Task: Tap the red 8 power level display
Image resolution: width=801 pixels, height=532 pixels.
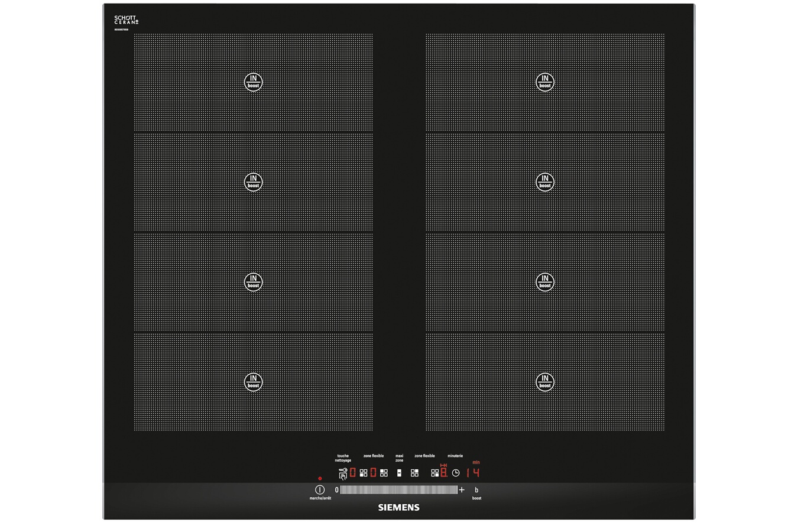Action: coord(444,473)
